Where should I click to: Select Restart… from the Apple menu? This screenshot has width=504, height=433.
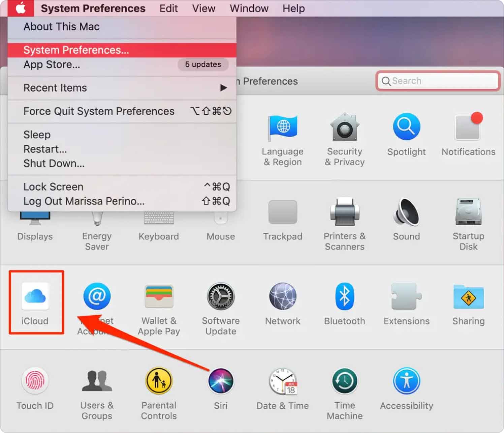122,149
